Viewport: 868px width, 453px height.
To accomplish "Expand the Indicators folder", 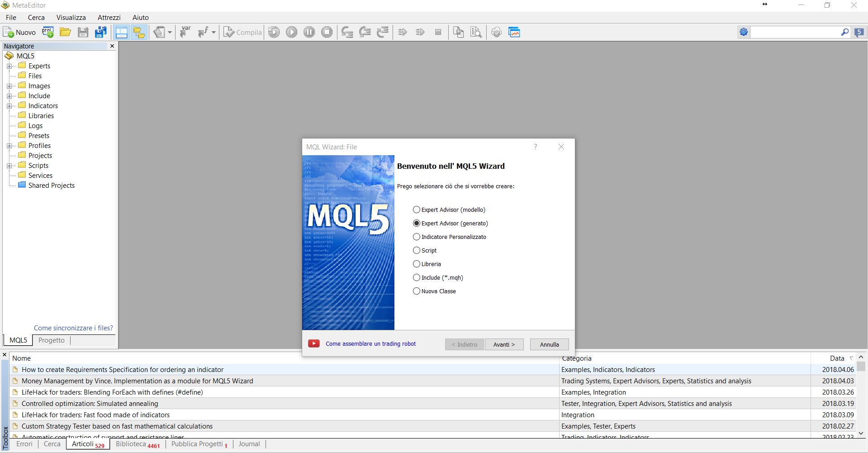I will click(9, 106).
